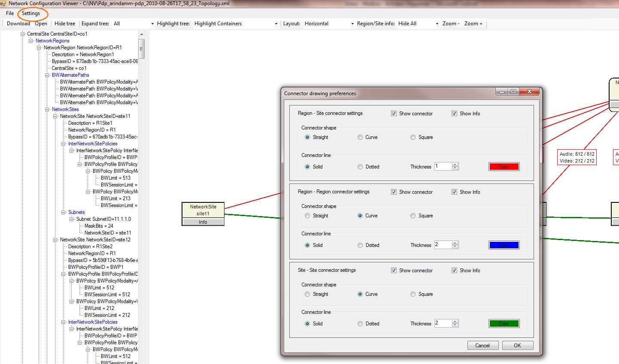Image resolution: width=619 pixels, height=364 pixels.
Task: Select BWSessionLimit = 212 tree item
Action: (108, 315)
